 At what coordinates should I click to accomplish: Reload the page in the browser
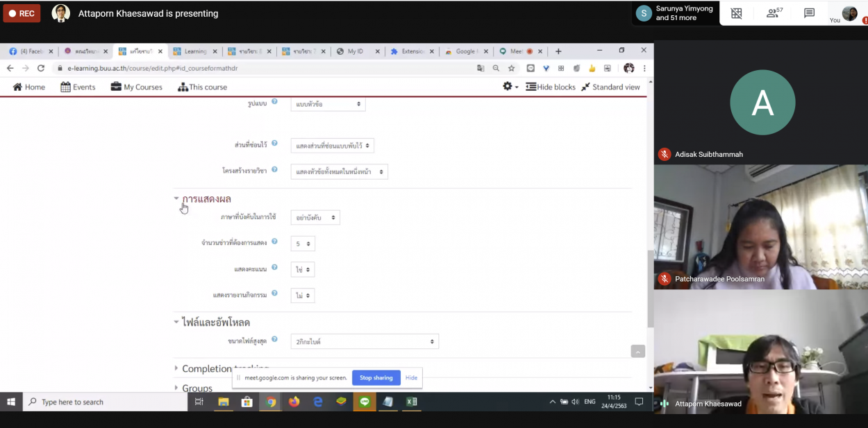coord(41,68)
